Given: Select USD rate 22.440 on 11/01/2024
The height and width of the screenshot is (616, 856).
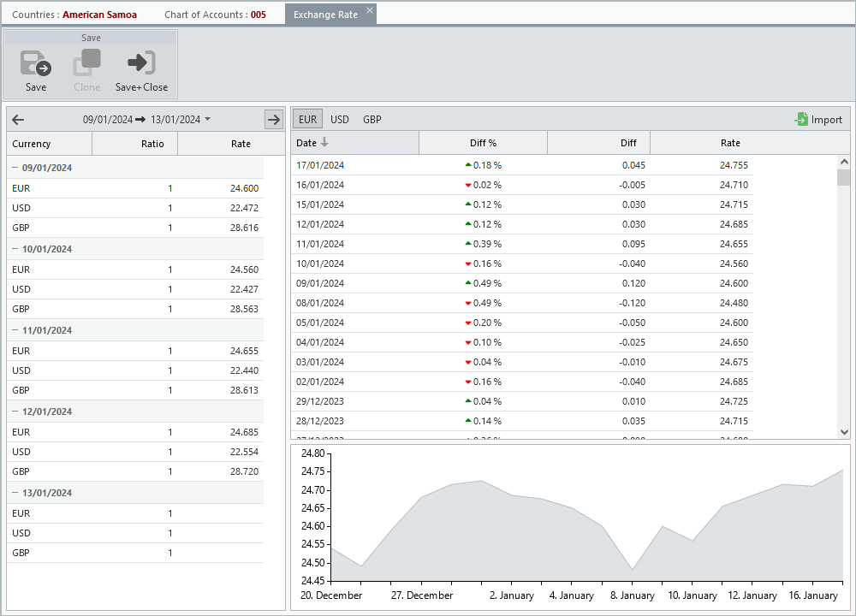Looking at the screenshot, I should pos(244,370).
